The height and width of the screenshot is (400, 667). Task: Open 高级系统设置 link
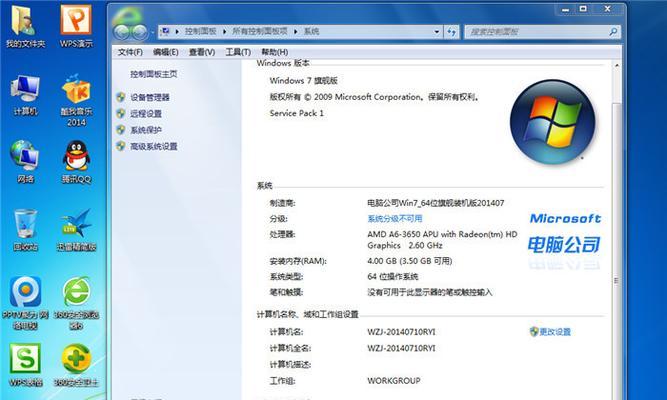[x=154, y=146]
